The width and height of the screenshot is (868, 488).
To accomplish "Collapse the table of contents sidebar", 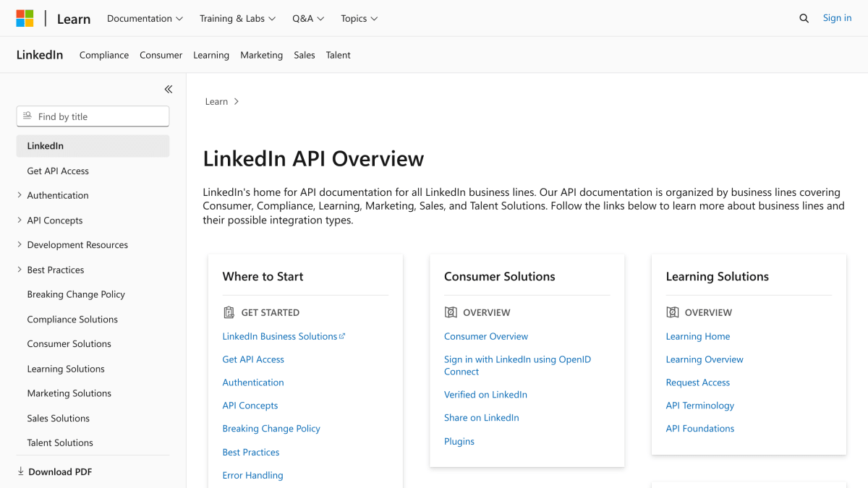I will pos(169,90).
